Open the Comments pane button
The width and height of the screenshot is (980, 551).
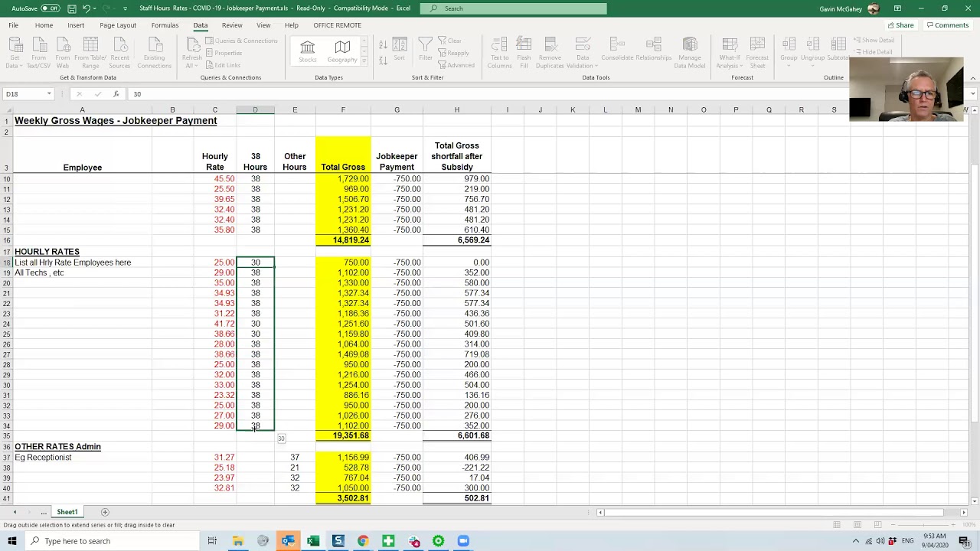click(x=948, y=25)
